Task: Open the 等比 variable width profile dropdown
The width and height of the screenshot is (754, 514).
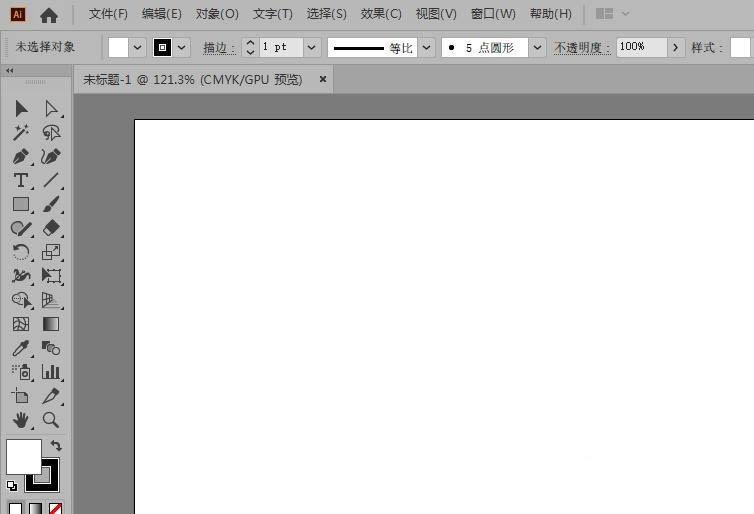Action: 427,48
